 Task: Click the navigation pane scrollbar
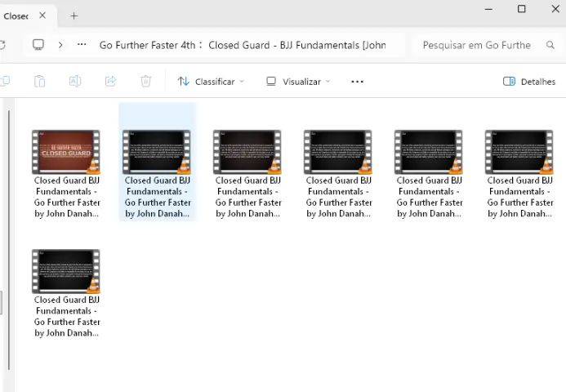(x=9, y=240)
